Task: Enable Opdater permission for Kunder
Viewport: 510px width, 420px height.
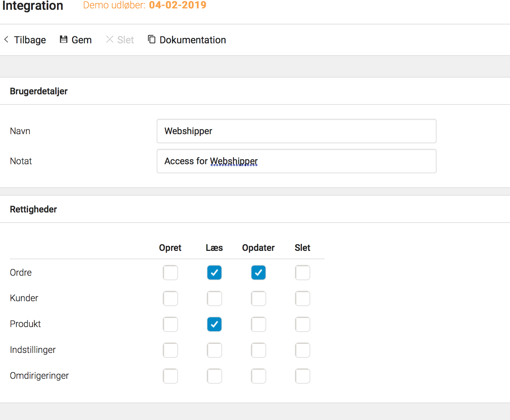Action: pos(258,298)
